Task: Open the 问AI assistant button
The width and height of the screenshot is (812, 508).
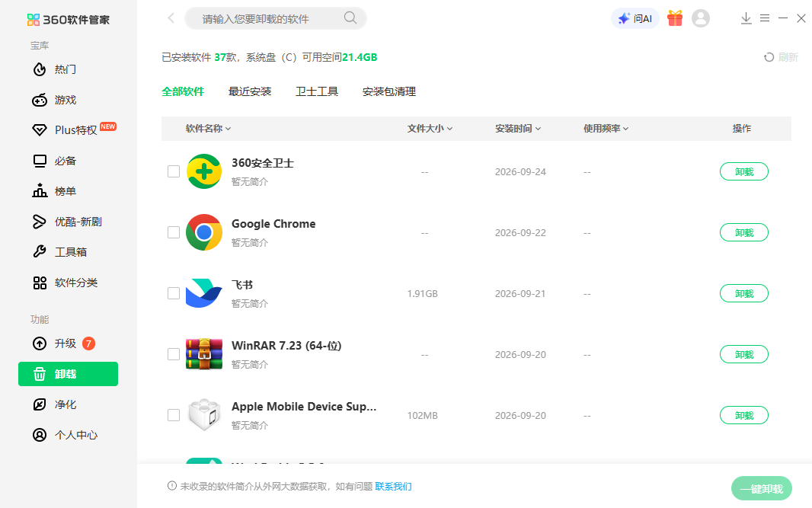Action: 635,18
